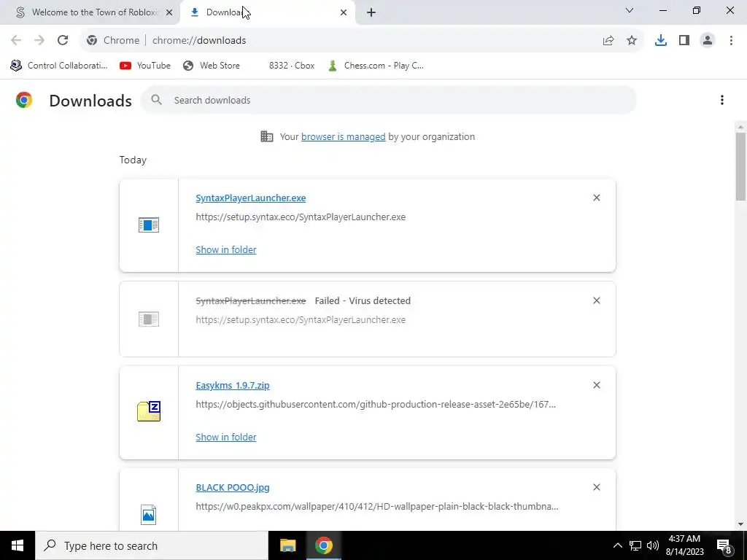Open the Downloads page more actions menu

pyautogui.click(x=722, y=100)
